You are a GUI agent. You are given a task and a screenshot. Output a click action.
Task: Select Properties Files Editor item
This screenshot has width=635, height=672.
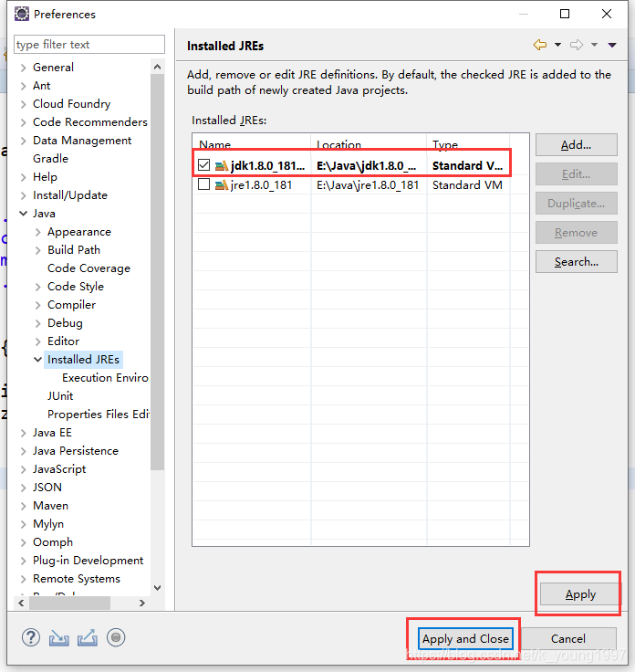click(98, 414)
